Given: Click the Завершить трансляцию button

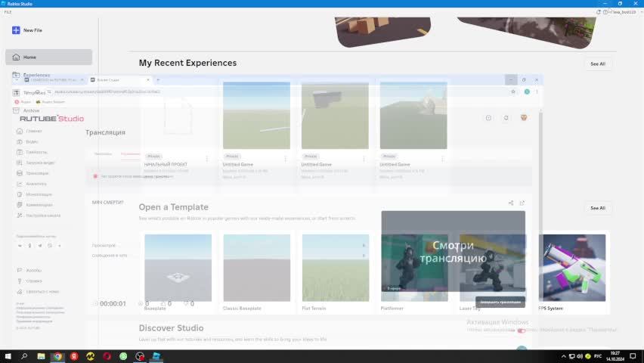Looking at the screenshot, I should coord(500,302).
